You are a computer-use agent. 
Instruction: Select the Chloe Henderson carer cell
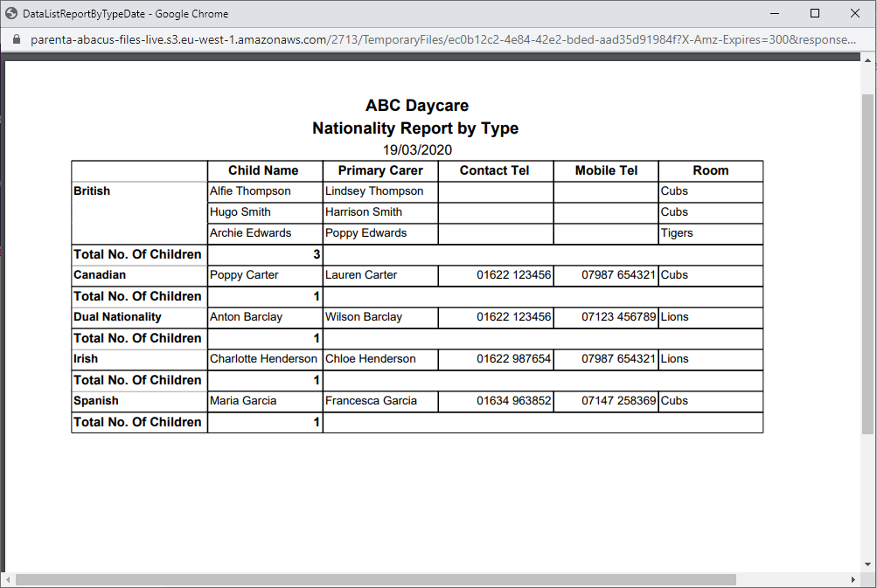380,359
